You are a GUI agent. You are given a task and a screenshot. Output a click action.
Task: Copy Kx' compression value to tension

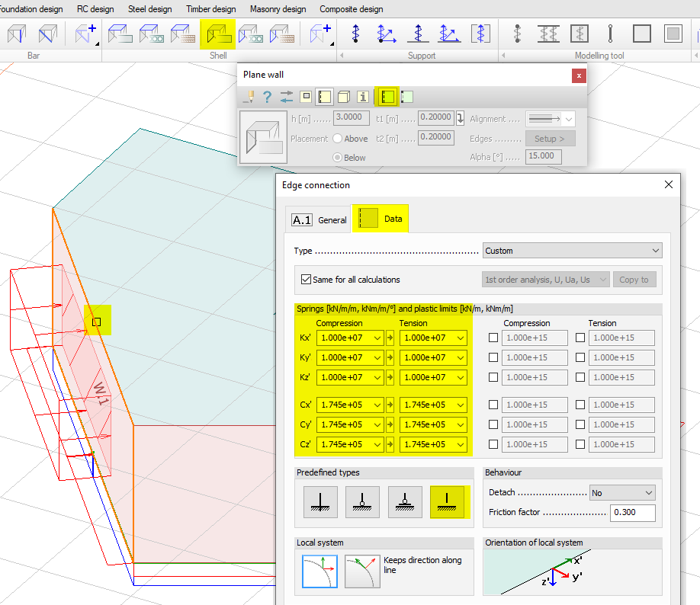click(390, 338)
